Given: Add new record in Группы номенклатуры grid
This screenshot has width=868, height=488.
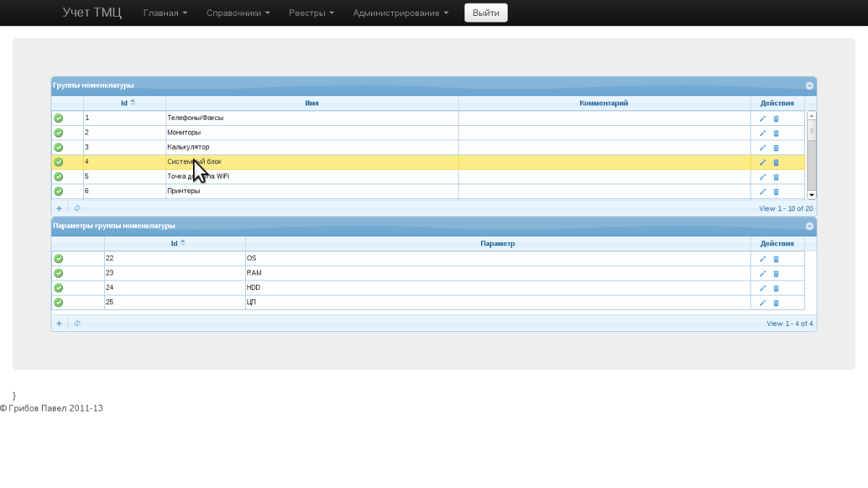Looking at the screenshot, I should point(59,208).
